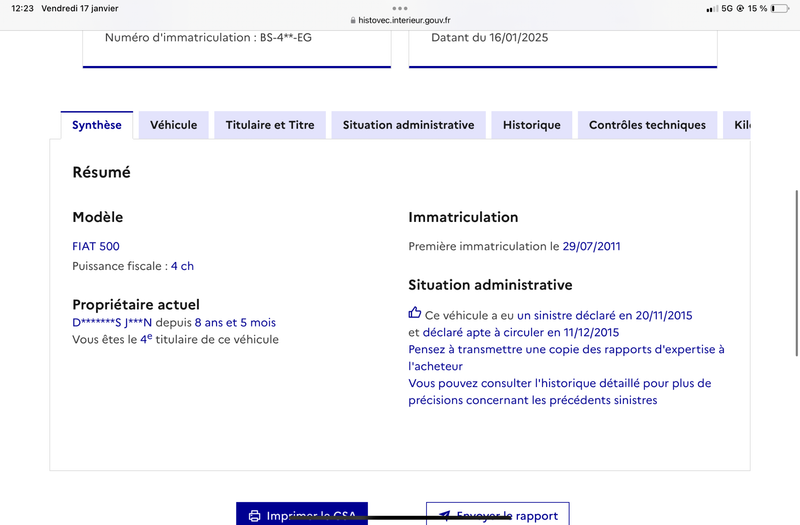Tap the lock icon beside the URL
The image size is (800, 525).
pos(353,20)
